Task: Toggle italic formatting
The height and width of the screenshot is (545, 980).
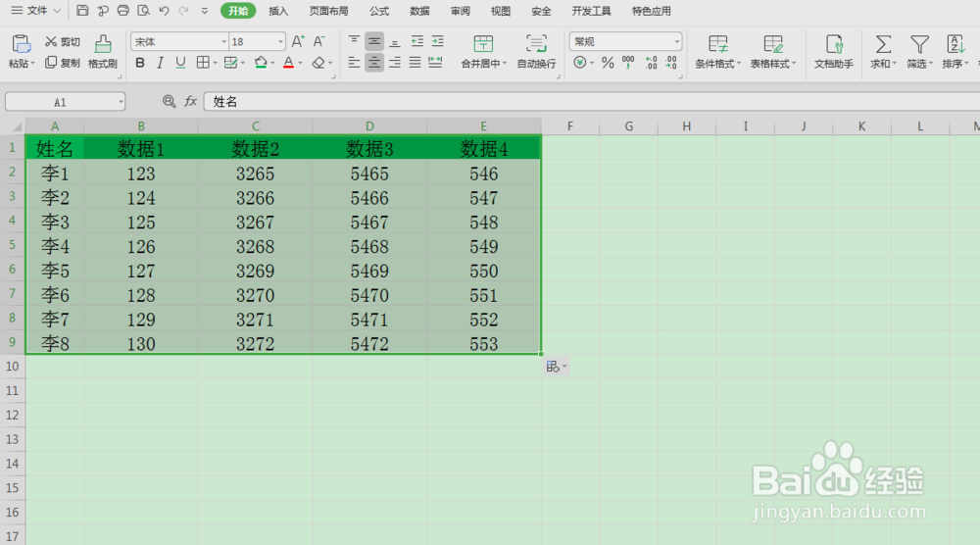Action: pos(160,63)
